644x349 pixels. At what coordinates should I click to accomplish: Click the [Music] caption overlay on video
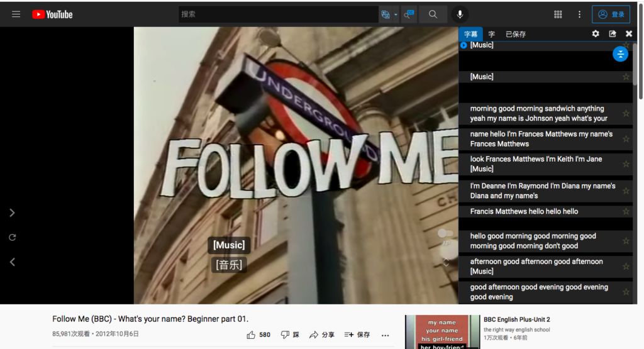(229, 245)
